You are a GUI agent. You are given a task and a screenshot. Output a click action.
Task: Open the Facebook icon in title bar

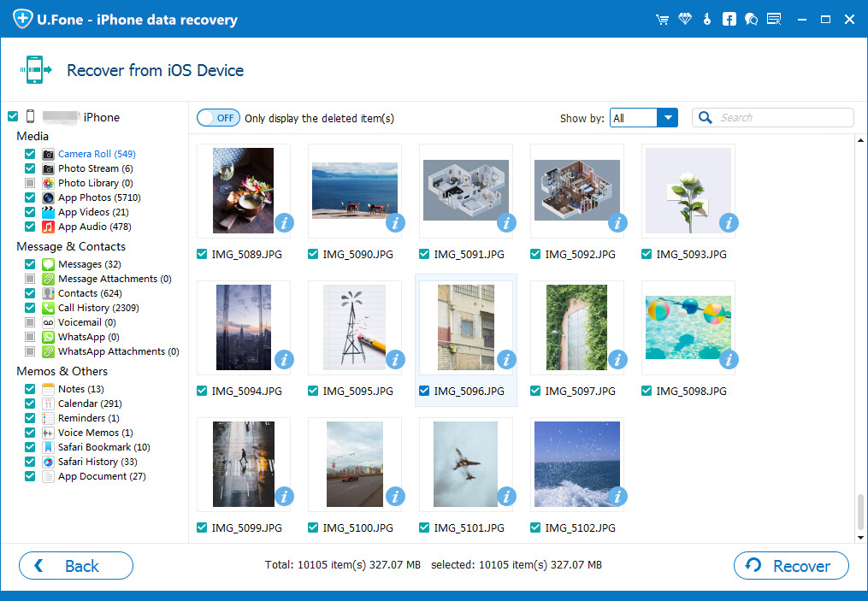[729, 20]
